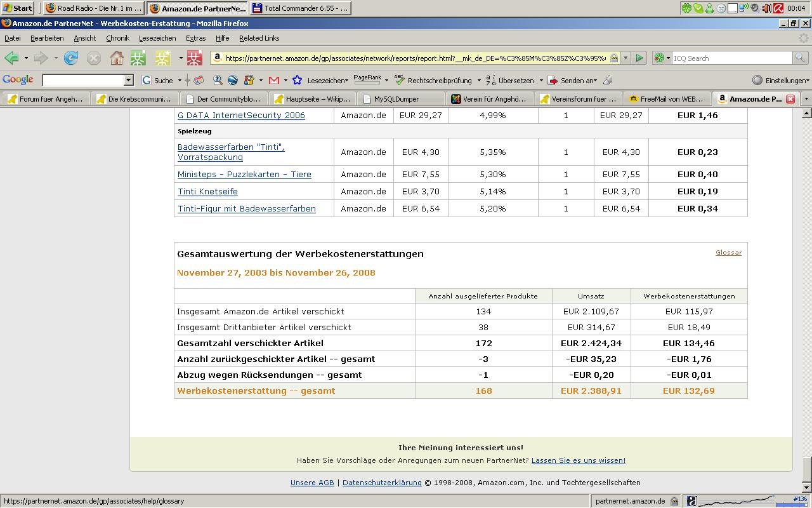Click the blue star bookmark icon

click(297, 81)
